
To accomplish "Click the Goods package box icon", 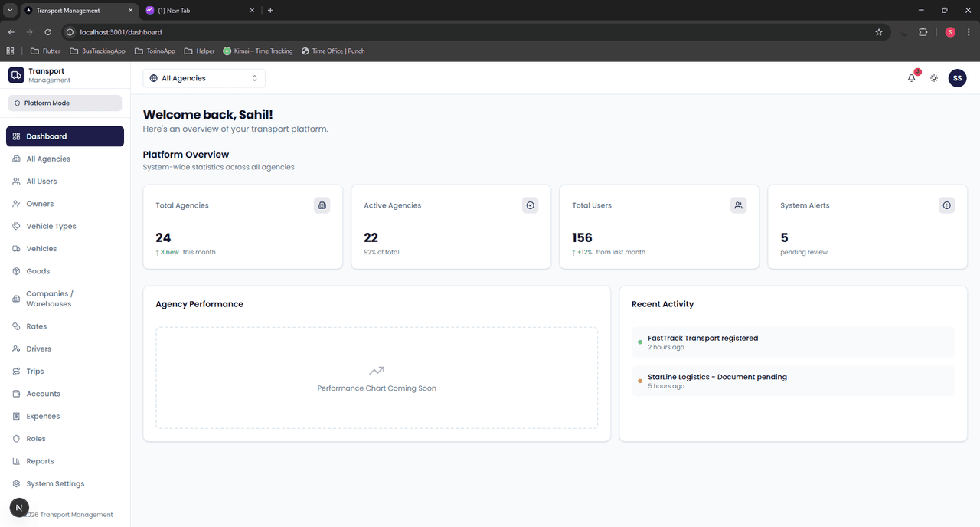I will 16,271.
